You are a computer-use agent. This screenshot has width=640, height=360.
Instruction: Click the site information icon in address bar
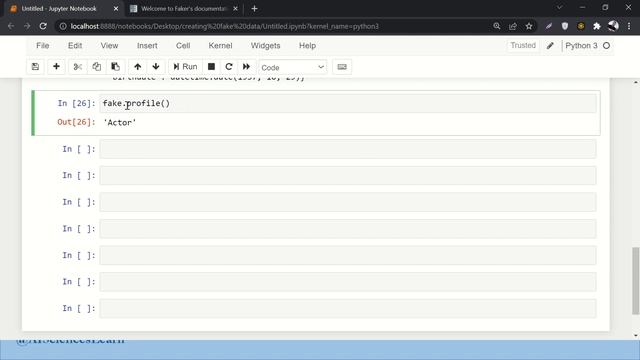click(x=63, y=26)
